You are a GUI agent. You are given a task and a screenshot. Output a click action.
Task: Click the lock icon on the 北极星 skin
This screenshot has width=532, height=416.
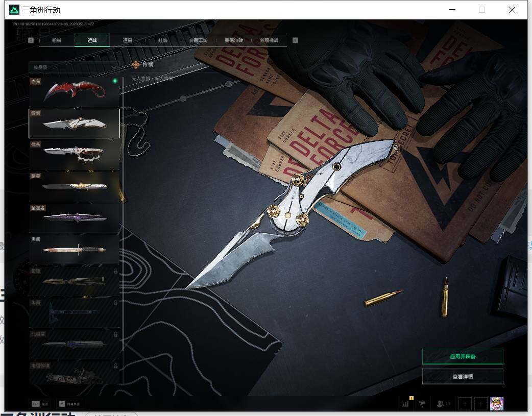point(116,334)
